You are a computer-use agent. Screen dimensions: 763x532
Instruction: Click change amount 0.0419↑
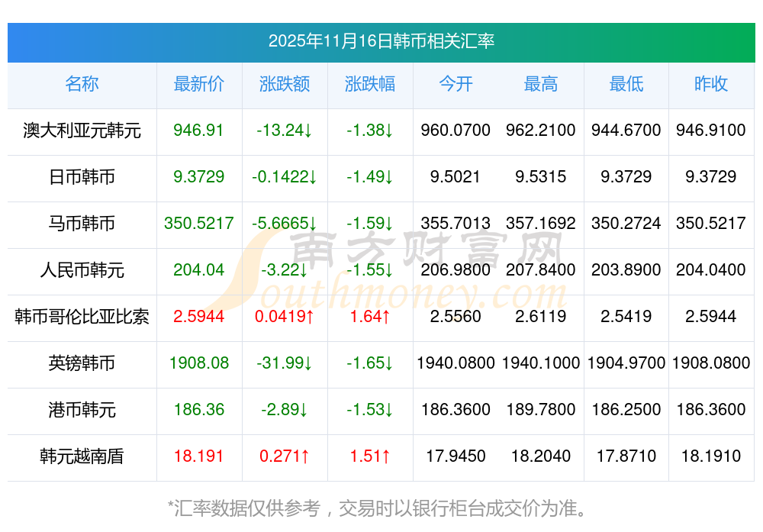tap(284, 317)
